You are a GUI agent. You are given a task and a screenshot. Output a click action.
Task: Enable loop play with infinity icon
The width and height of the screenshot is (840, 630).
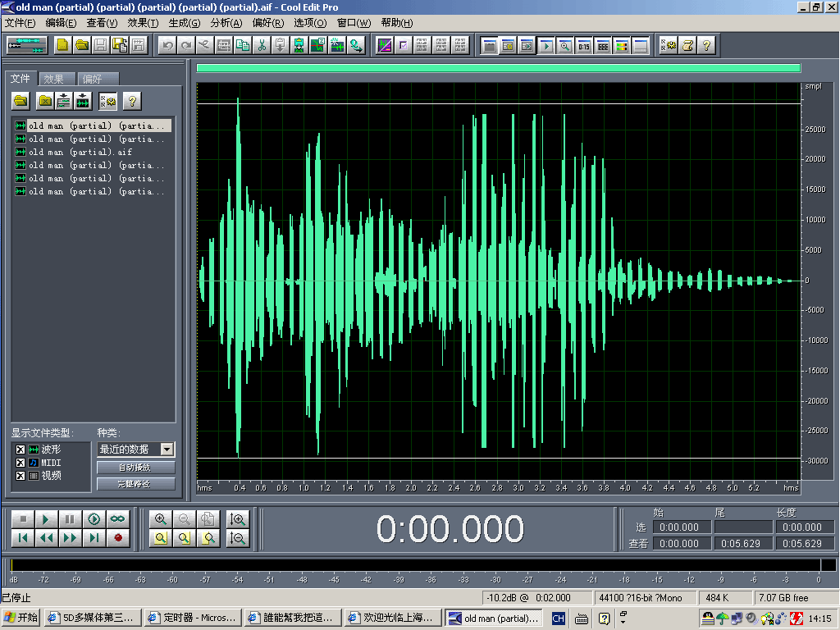117,518
